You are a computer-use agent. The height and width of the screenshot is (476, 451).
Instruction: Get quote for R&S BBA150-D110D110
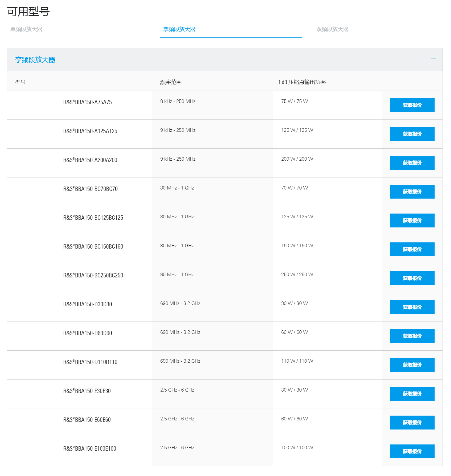[412, 365]
